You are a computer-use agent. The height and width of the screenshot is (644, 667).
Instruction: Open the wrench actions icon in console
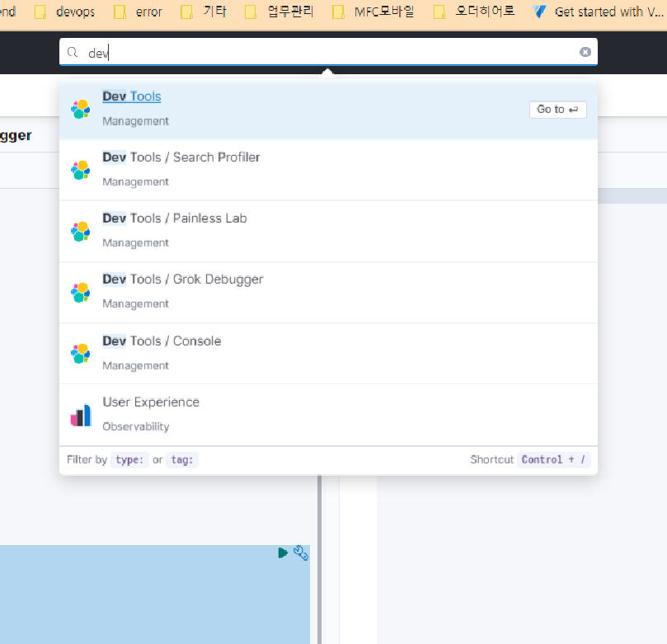coord(301,552)
